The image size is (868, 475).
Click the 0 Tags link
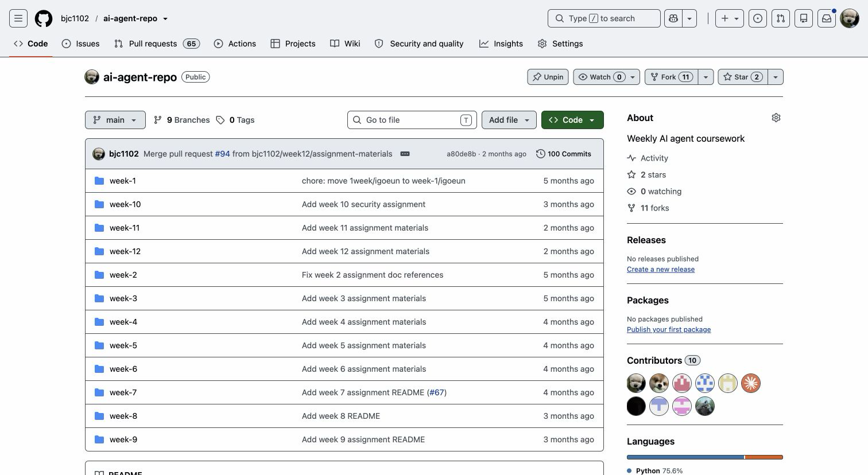[235, 120]
